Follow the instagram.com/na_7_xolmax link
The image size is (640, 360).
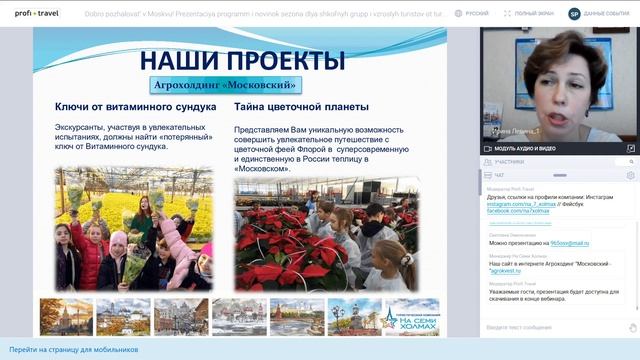click(521, 204)
